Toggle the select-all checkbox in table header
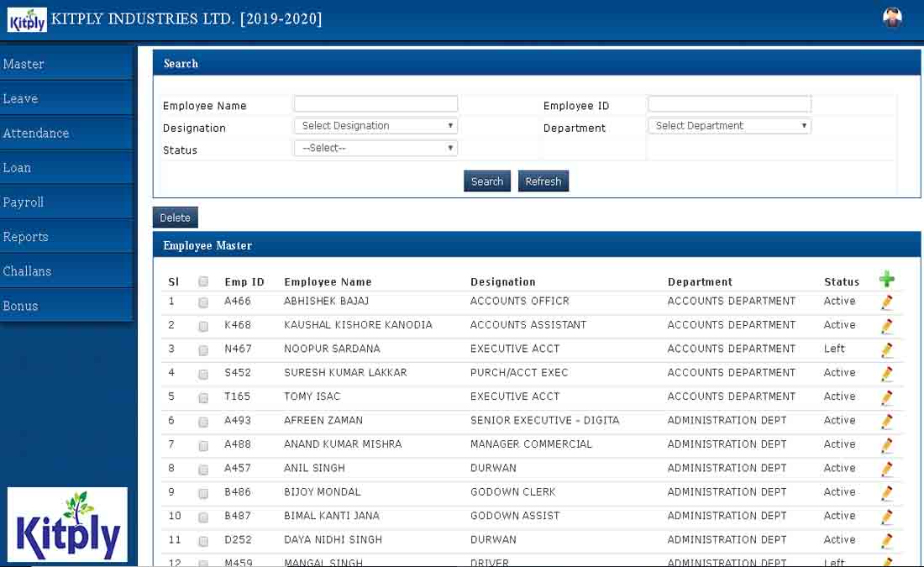 [203, 282]
